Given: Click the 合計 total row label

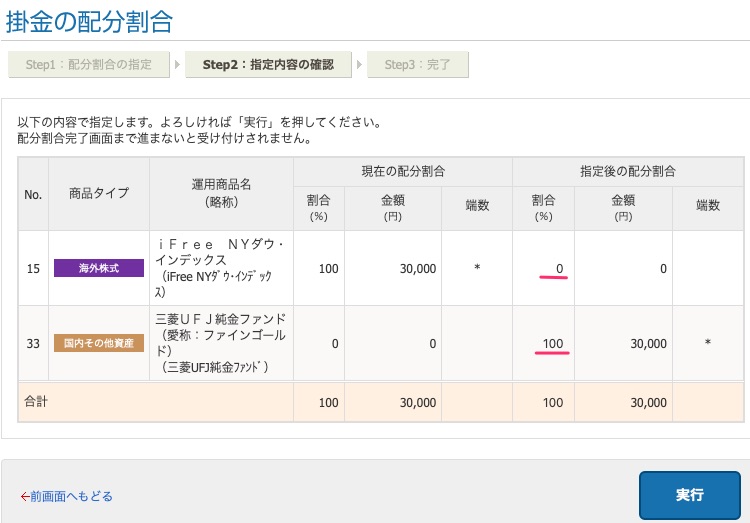Looking at the screenshot, I should (x=36, y=402).
